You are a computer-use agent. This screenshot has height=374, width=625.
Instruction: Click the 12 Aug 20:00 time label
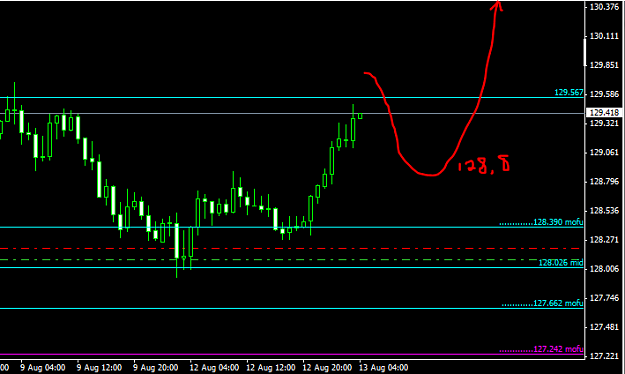[x=327, y=367]
